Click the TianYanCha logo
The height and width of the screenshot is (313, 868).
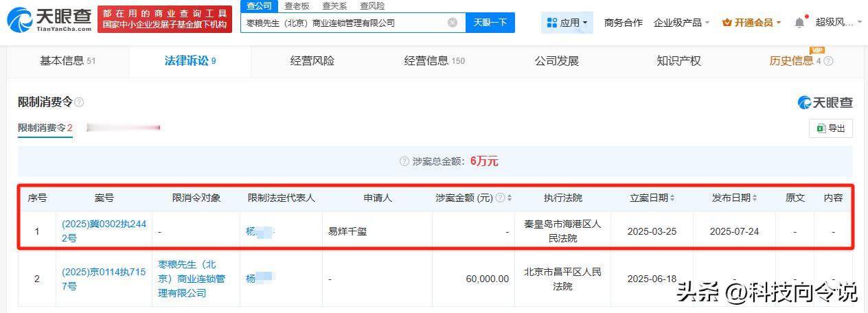pyautogui.click(x=49, y=21)
